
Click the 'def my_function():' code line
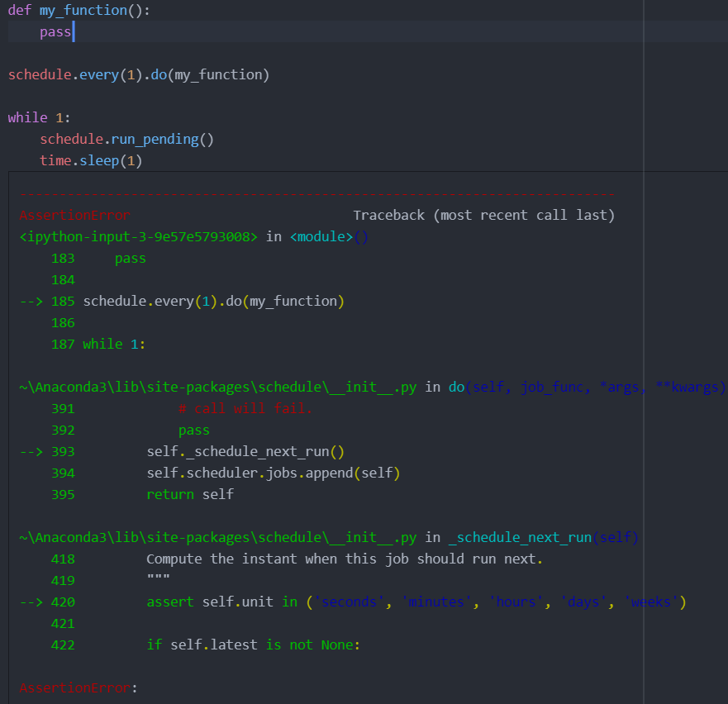[79, 10]
